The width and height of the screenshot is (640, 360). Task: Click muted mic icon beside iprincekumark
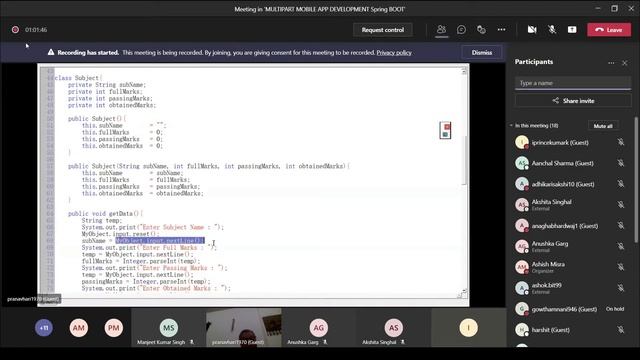pyautogui.click(x=620, y=142)
